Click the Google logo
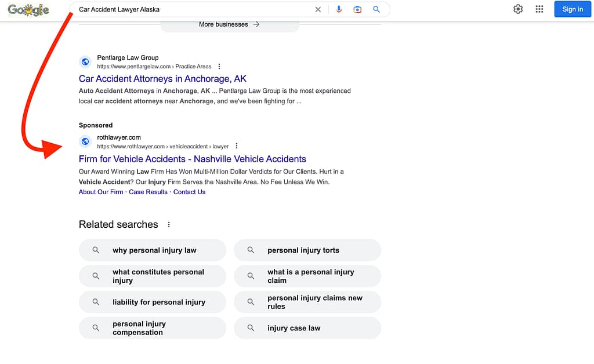The width and height of the screenshot is (594, 364). point(28,10)
